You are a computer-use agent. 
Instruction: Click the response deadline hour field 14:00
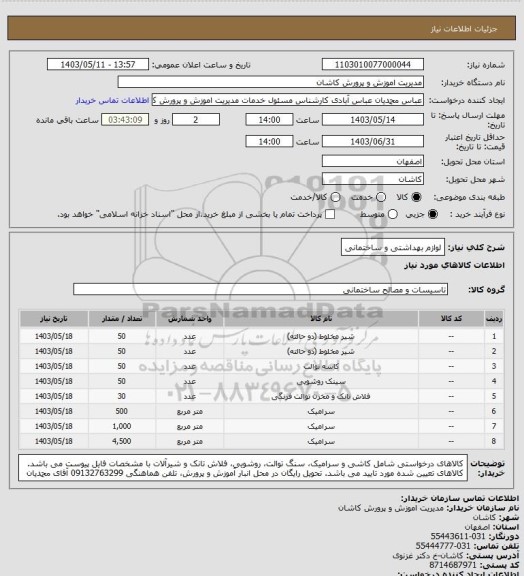tap(269, 120)
